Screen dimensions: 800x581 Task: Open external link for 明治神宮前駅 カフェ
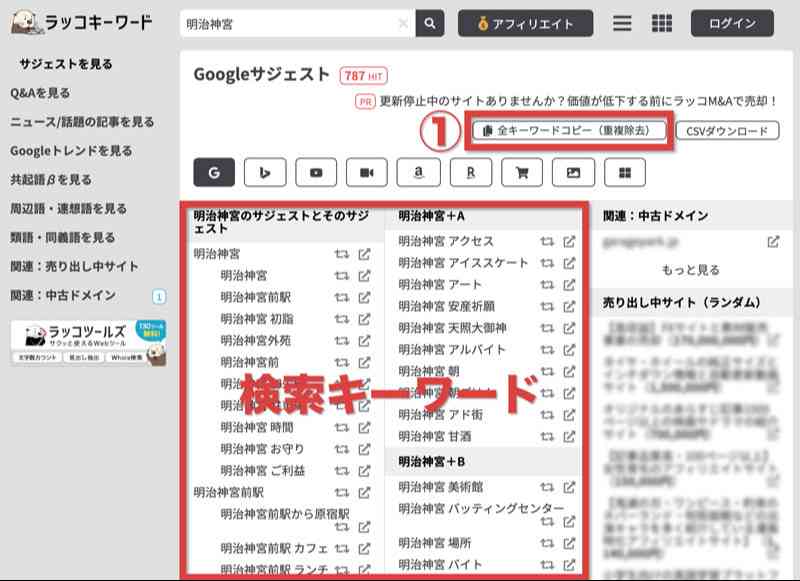(364, 549)
